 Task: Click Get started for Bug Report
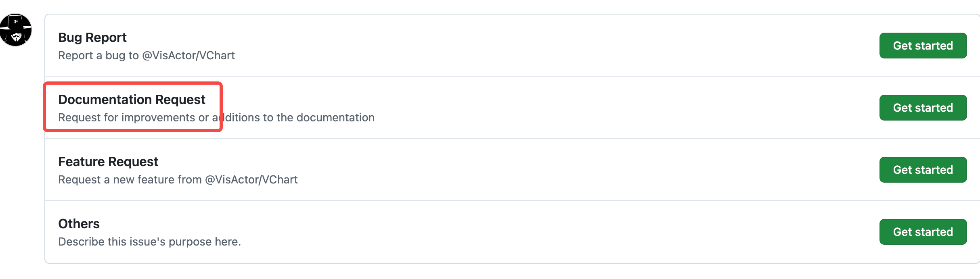click(x=923, y=46)
